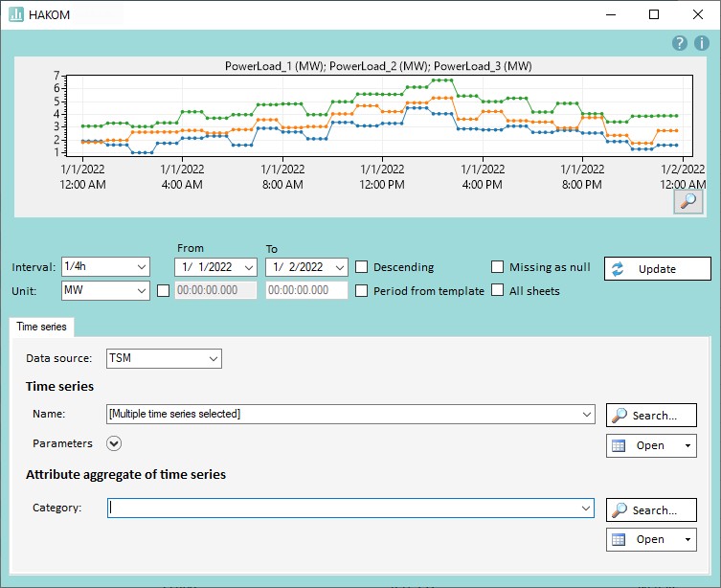Open dropdown arrow beside Category Open button

[687, 540]
